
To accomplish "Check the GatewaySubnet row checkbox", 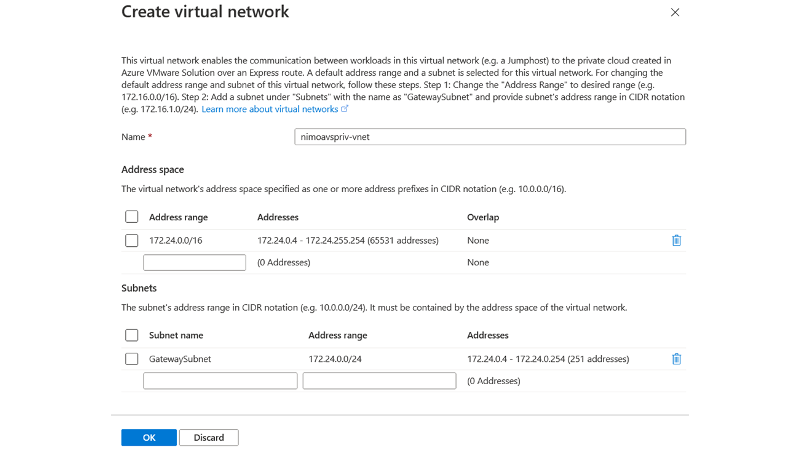I will (x=131, y=359).
